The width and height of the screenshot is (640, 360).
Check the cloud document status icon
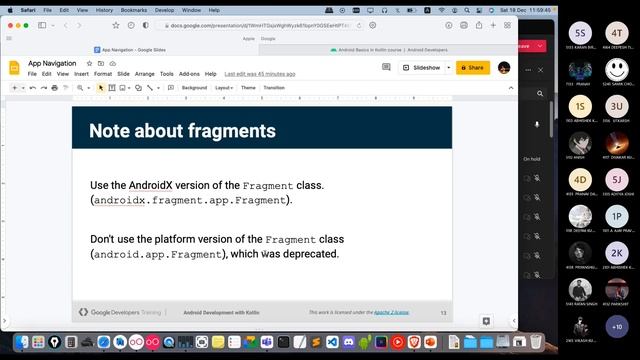tap(113, 63)
